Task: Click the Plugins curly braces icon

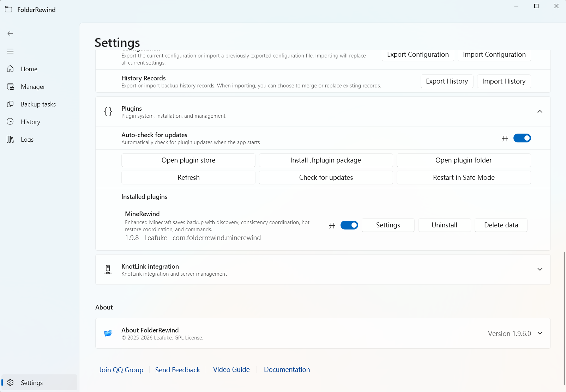Action: (x=108, y=111)
